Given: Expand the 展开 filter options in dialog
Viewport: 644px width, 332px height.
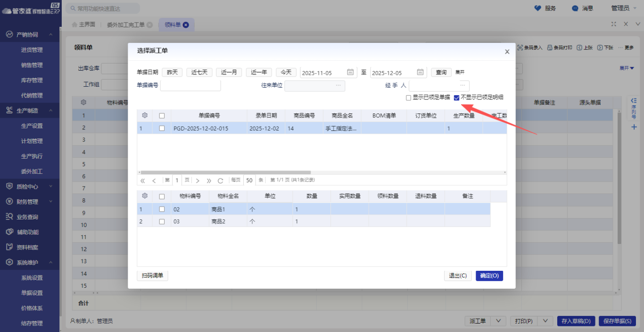Looking at the screenshot, I should (460, 72).
